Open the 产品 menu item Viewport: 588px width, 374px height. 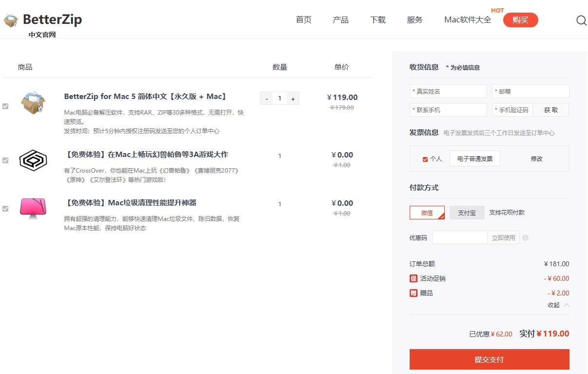[x=341, y=20]
